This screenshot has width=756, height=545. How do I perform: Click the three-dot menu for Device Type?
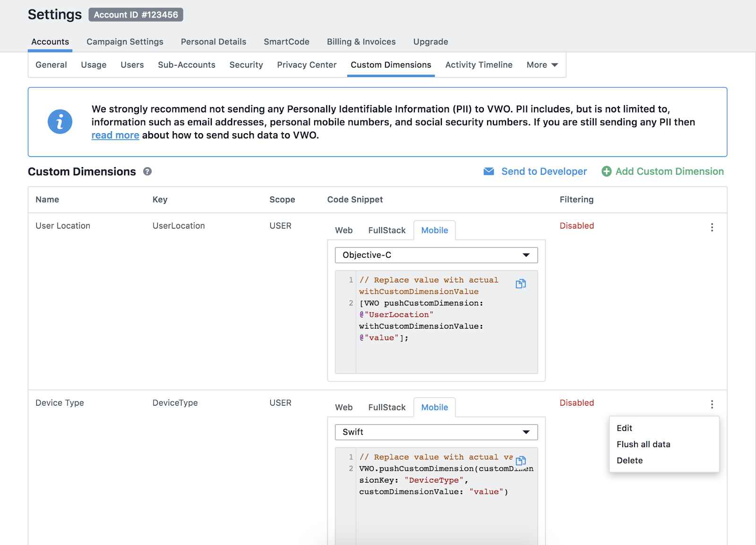click(712, 405)
